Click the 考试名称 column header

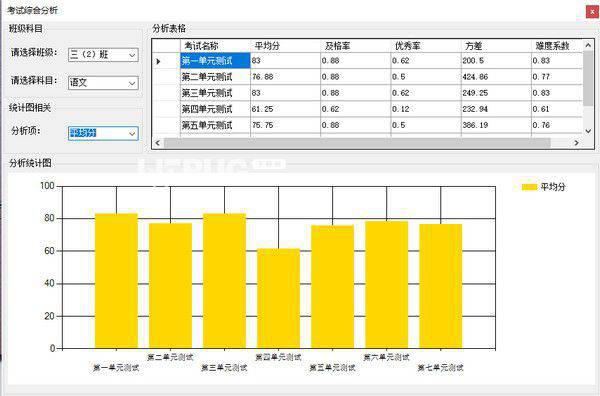215,46
